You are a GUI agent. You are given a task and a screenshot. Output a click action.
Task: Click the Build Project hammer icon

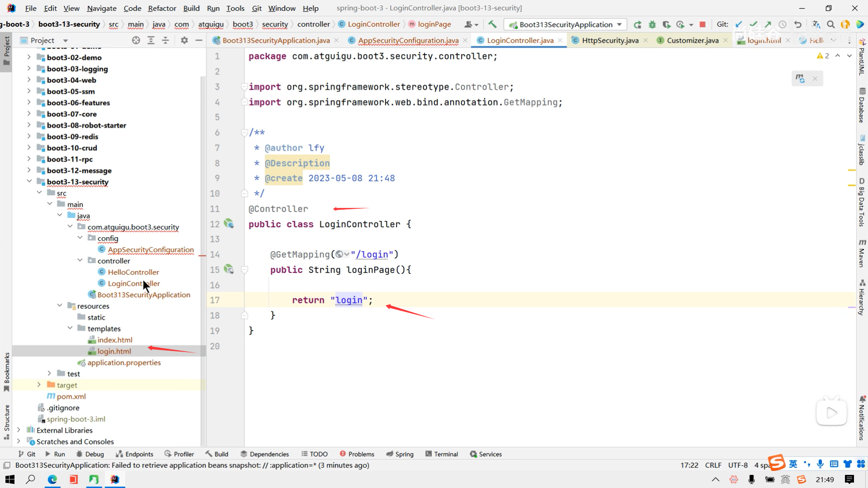(492, 24)
